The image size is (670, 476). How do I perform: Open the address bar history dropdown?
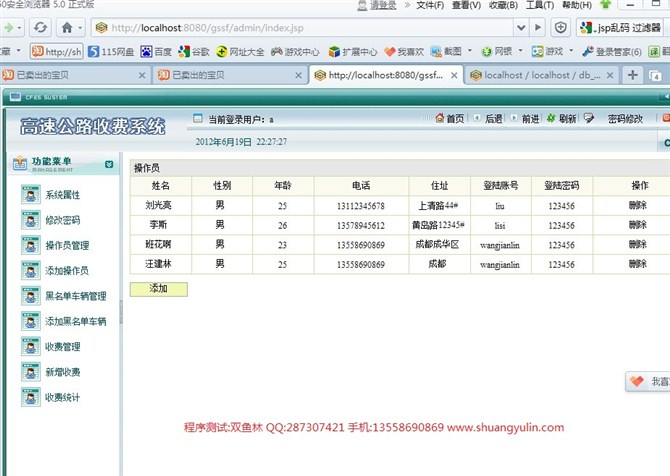(x=521, y=28)
